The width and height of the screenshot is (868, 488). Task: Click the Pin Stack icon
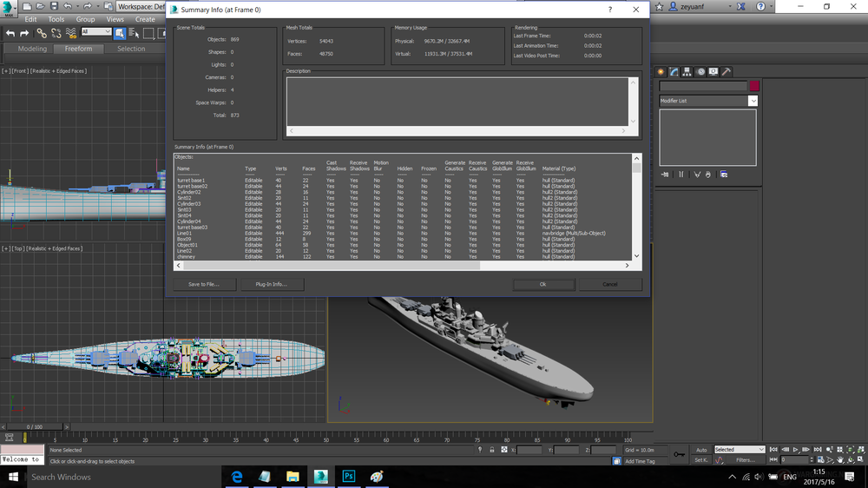(x=665, y=174)
